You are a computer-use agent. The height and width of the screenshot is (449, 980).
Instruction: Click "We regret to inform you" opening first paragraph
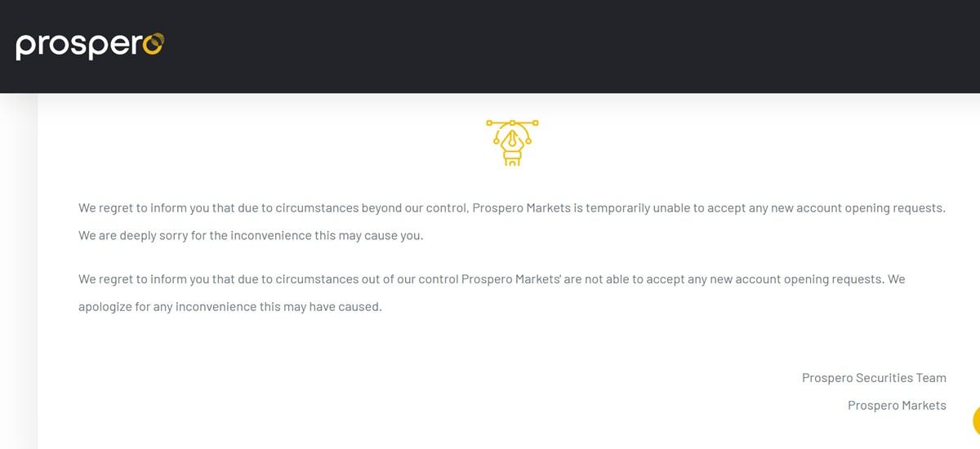tap(144, 208)
